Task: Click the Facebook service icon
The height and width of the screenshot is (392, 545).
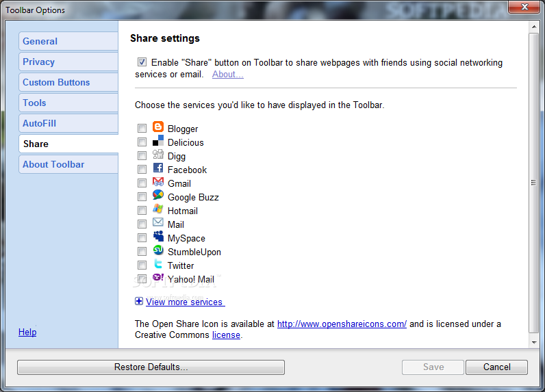Action: click(x=158, y=168)
